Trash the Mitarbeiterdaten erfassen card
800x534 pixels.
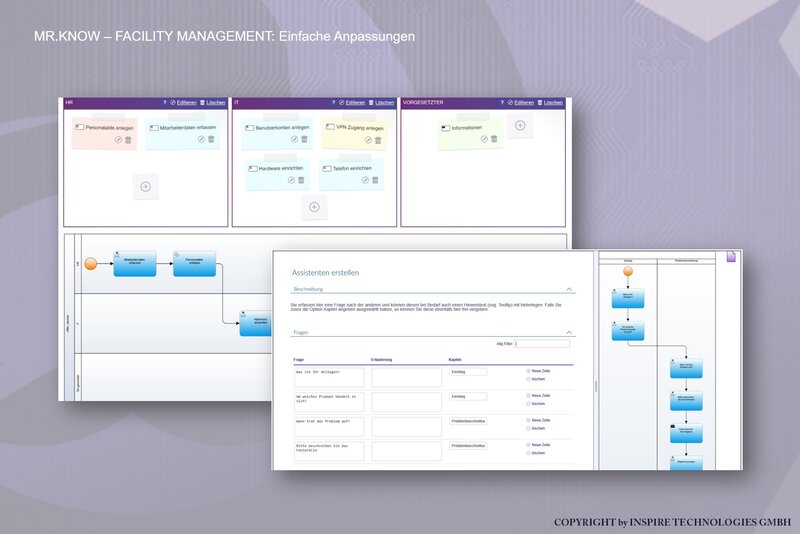click(x=211, y=139)
